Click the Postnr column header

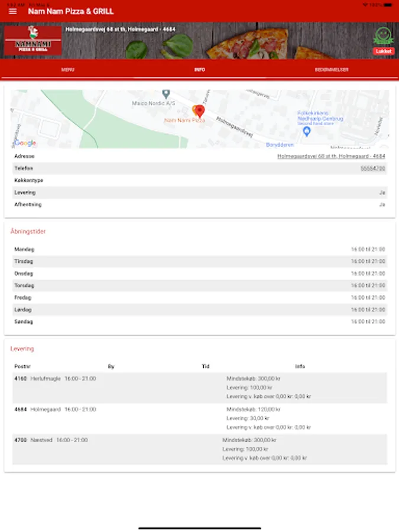click(x=22, y=366)
